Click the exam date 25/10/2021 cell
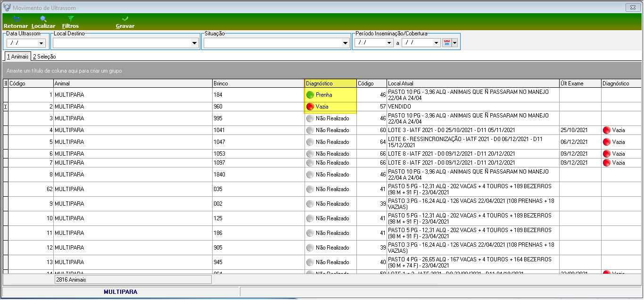The width and height of the screenshot is (644, 300). (580, 130)
